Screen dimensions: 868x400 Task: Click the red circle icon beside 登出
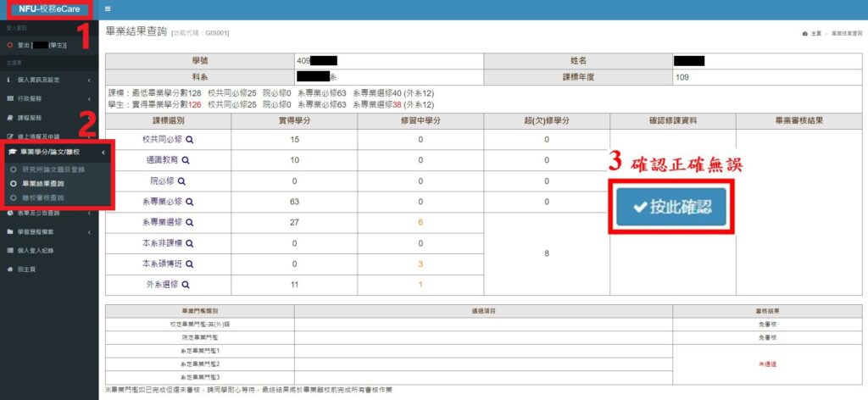(x=9, y=46)
